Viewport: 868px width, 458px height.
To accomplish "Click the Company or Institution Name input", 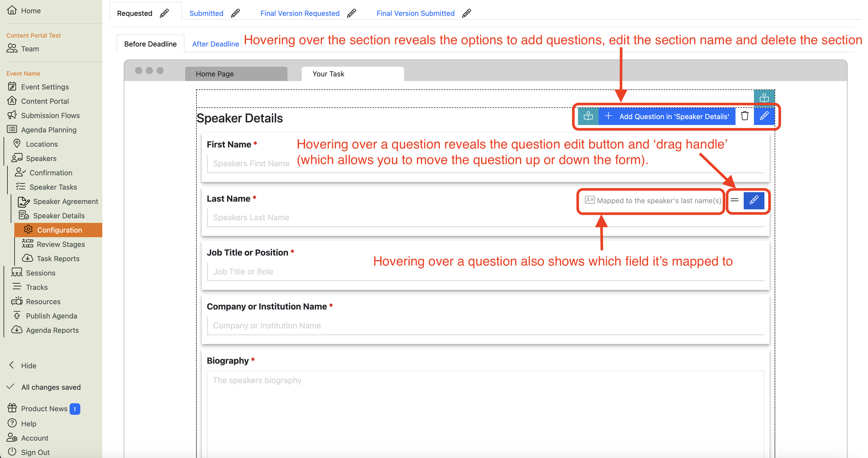I will pyautogui.click(x=486, y=325).
